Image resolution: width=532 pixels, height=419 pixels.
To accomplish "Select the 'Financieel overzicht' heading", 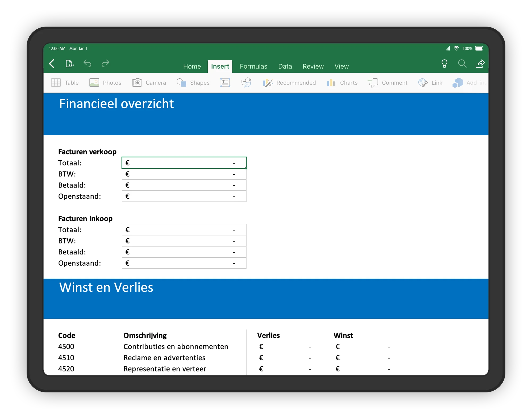I will (x=116, y=104).
